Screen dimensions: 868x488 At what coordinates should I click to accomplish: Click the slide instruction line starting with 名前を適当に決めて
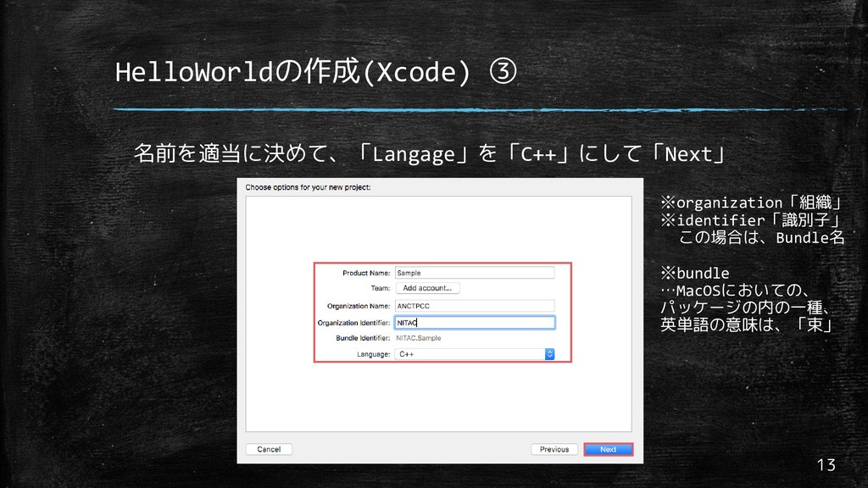[x=430, y=153]
